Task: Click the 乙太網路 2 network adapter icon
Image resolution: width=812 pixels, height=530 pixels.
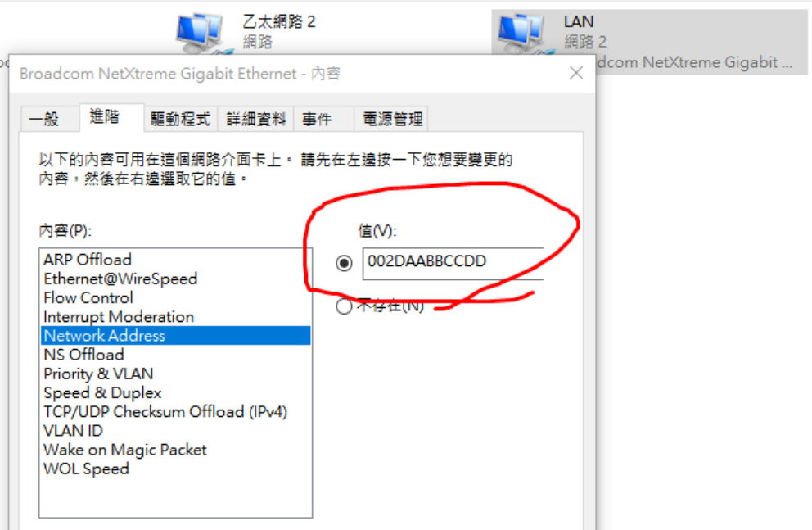Action: (x=202, y=33)
